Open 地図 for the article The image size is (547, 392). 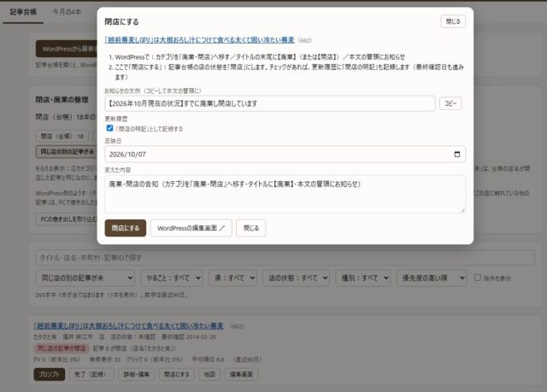pyautogui.click(x=209, y=374)
